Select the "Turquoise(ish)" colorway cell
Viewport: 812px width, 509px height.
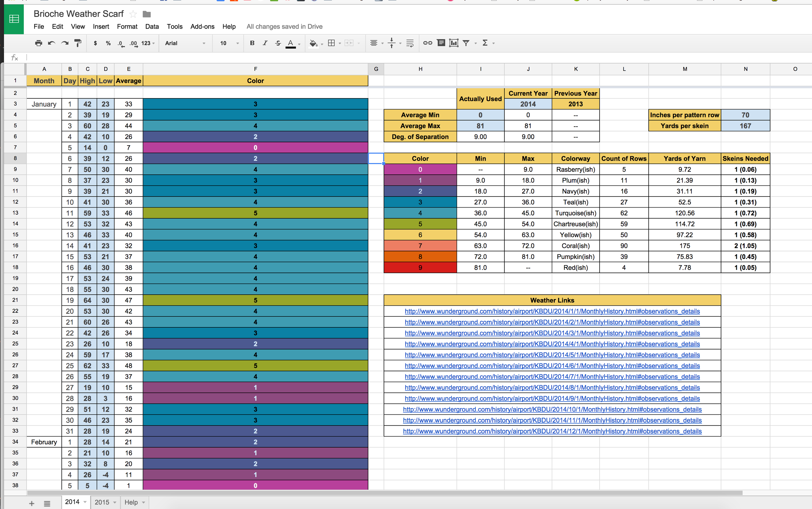coord(576,213)
